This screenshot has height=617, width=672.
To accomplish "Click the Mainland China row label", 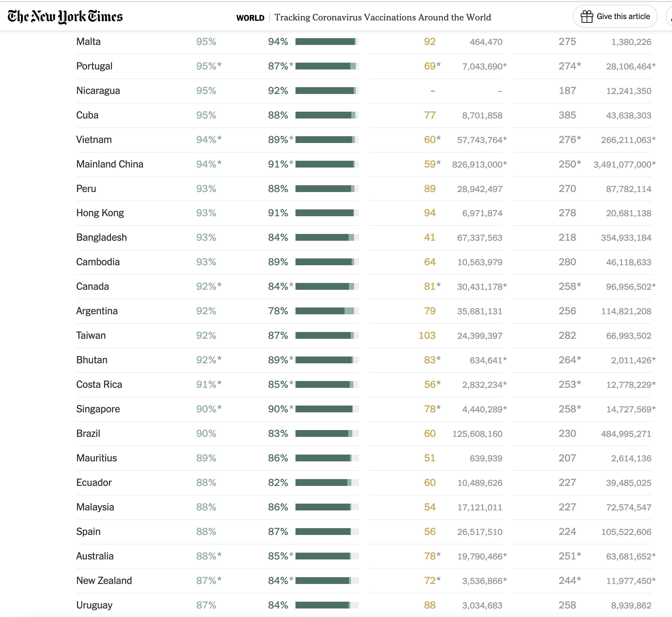I will [x=110, y=164].
